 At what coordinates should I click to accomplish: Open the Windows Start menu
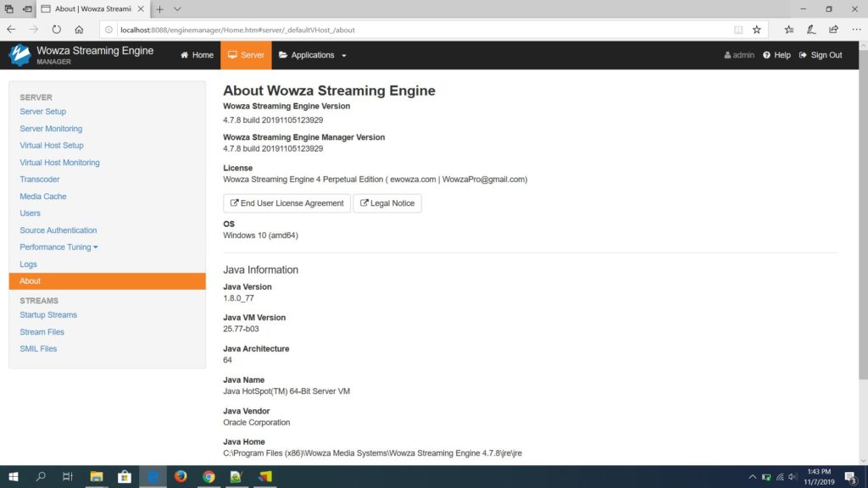click(14, 476)
